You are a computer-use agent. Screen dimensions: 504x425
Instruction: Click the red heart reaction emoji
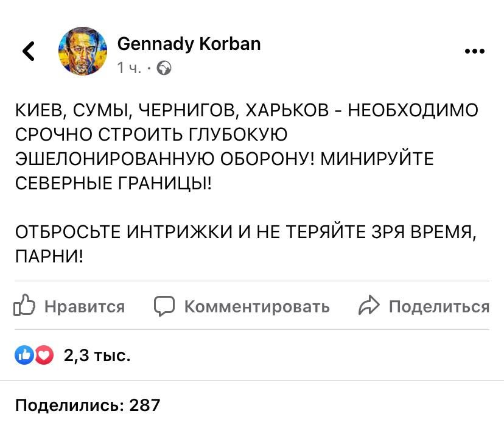point(43,355)
